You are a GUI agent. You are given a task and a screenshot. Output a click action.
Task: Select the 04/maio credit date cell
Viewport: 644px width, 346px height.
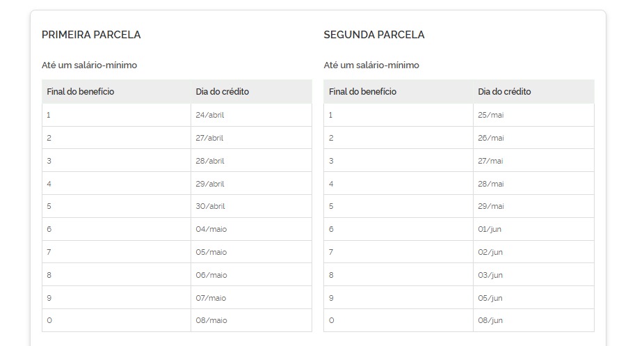[x=211, y=229]
